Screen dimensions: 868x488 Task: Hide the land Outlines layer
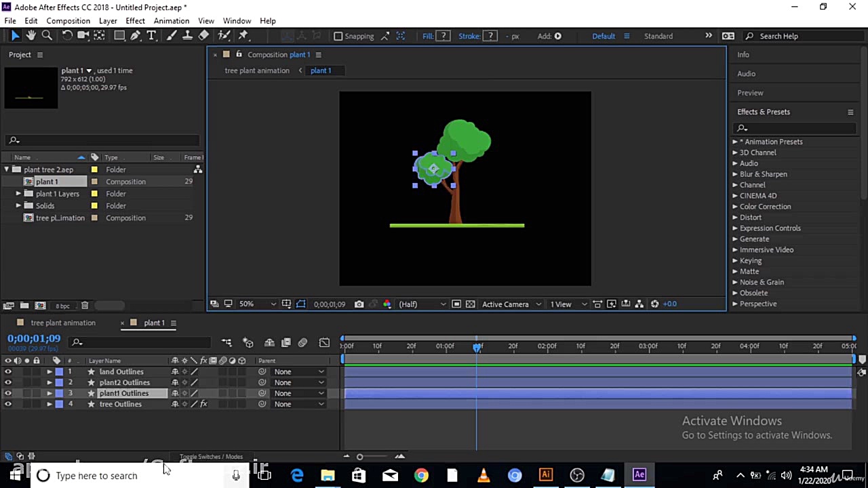pos(8,371)
